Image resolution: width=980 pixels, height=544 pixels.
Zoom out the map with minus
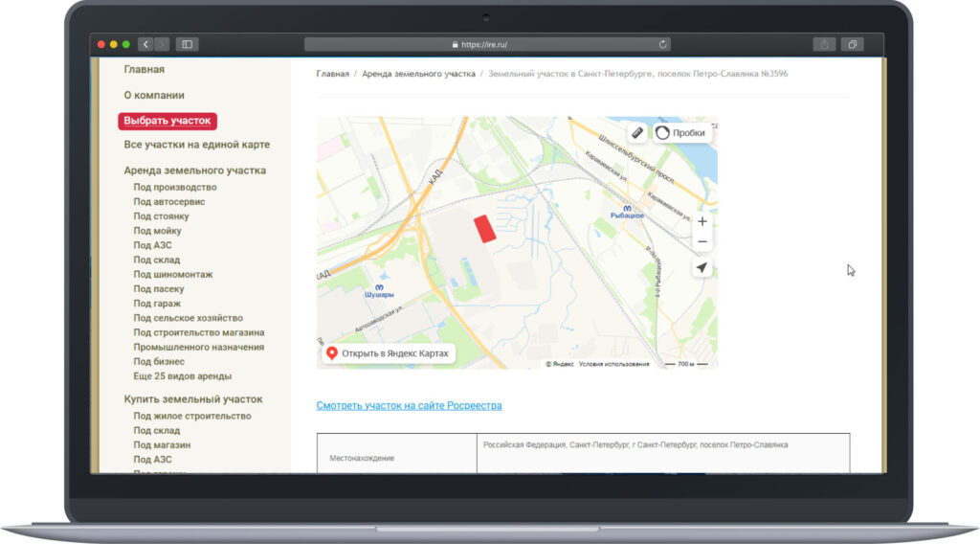click(x=702, y=241)
